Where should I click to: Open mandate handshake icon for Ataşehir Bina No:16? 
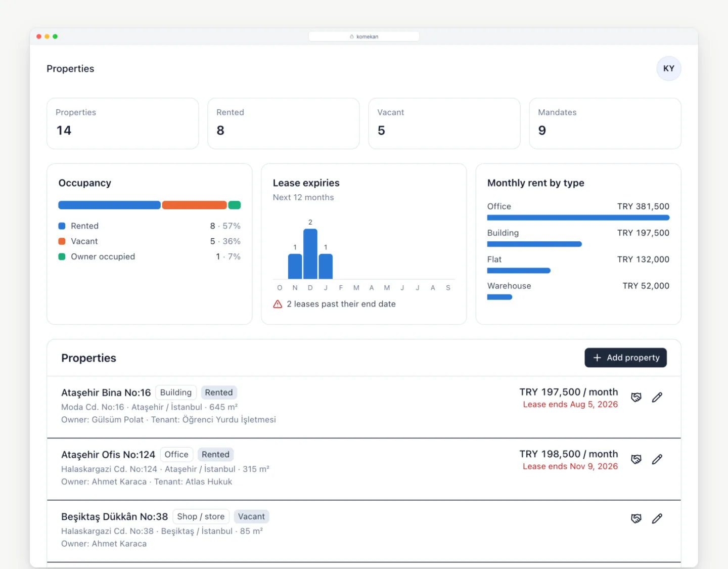[636, 398]
